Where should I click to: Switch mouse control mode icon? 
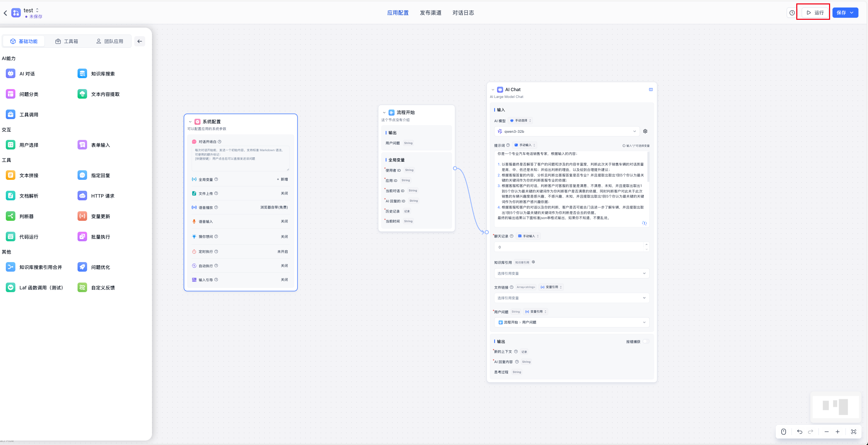click(784, 432)
